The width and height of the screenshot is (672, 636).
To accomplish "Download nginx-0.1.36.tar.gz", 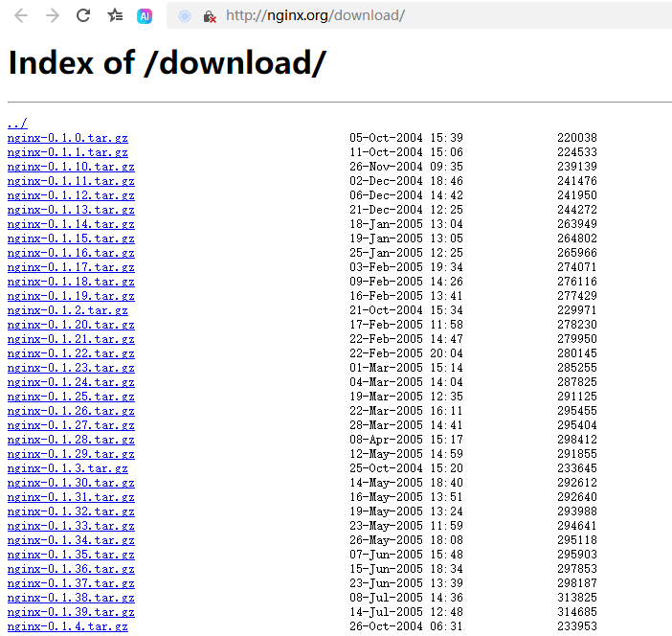I will tap(71, 569).
